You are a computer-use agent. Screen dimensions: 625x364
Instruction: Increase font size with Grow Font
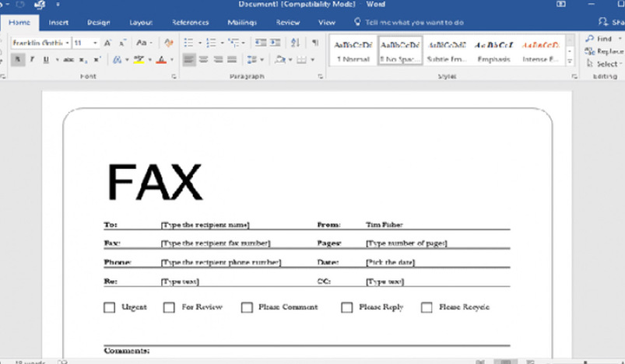107,43
